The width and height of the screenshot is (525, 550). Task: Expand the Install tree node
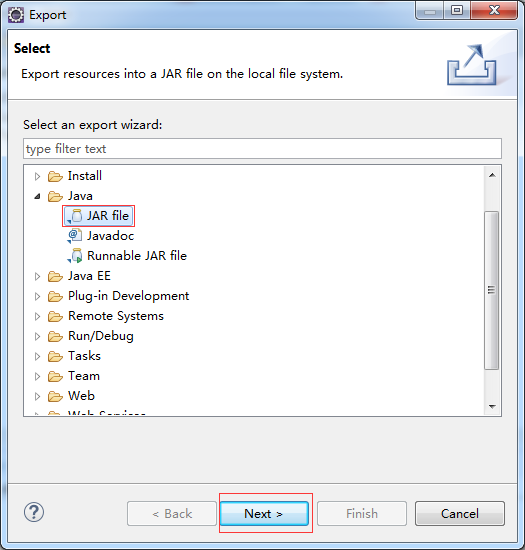coord(38,176)
